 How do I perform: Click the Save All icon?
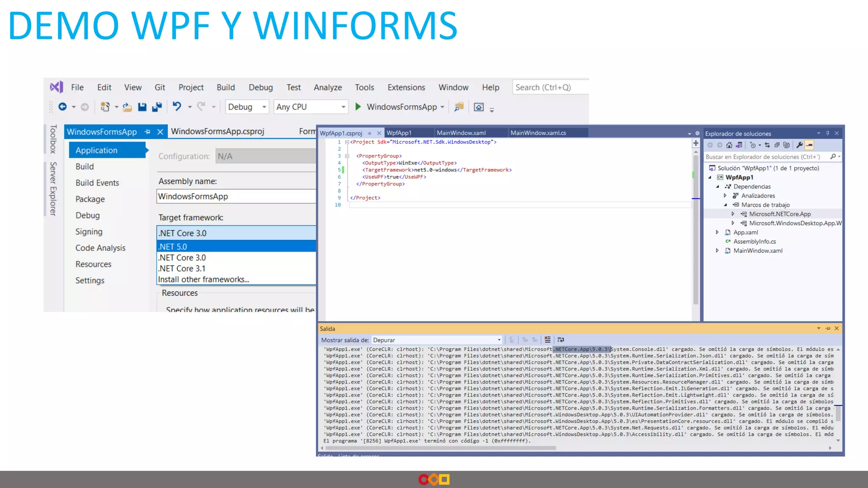pyautogui.click(x=157, y=107)
